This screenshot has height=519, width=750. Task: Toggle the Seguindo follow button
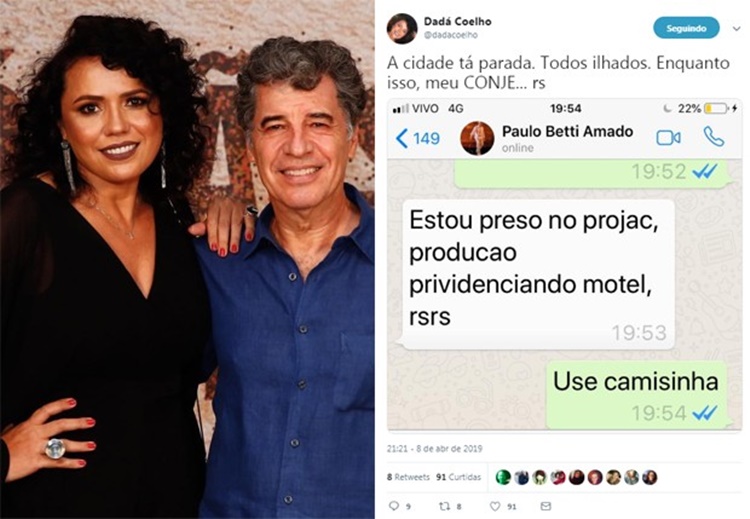[x=686, y=28]
